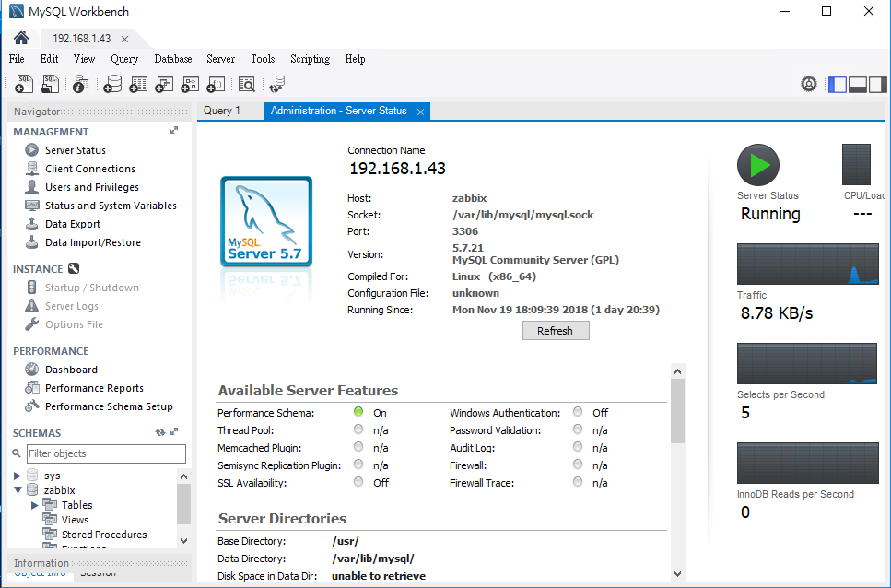Image resolution: width=891 pixels, height=588 pixels.
Task: Open the Database menu
Action: click(x=172, y=59)
